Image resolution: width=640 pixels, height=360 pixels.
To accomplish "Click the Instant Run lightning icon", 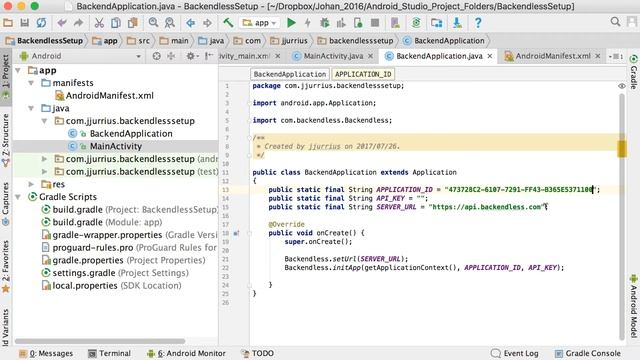I will point(308,23).
